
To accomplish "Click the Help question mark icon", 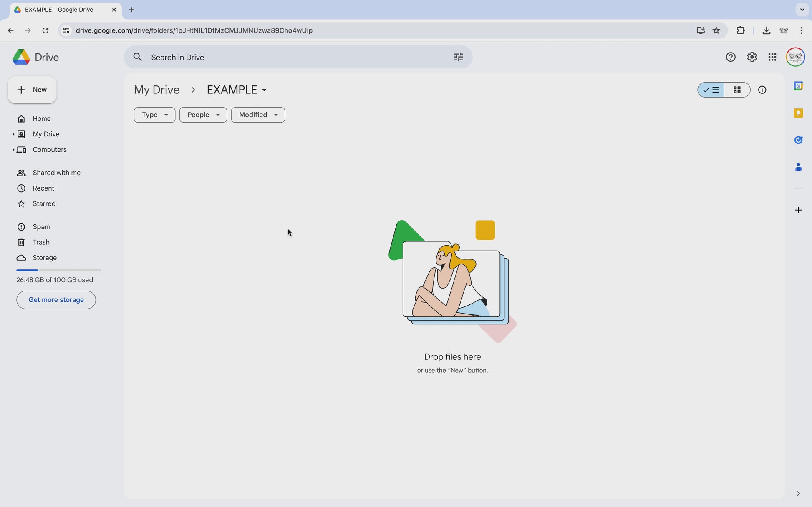I will (730, 57).
